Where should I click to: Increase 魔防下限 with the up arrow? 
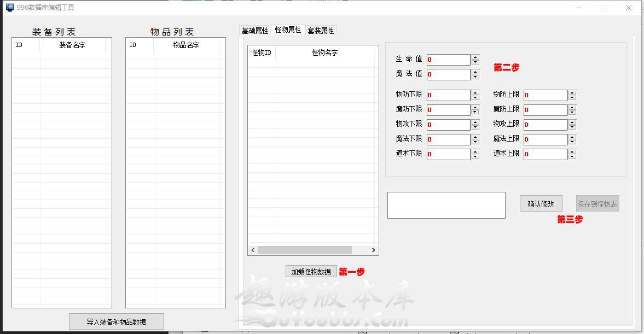(x=475, y=108)
